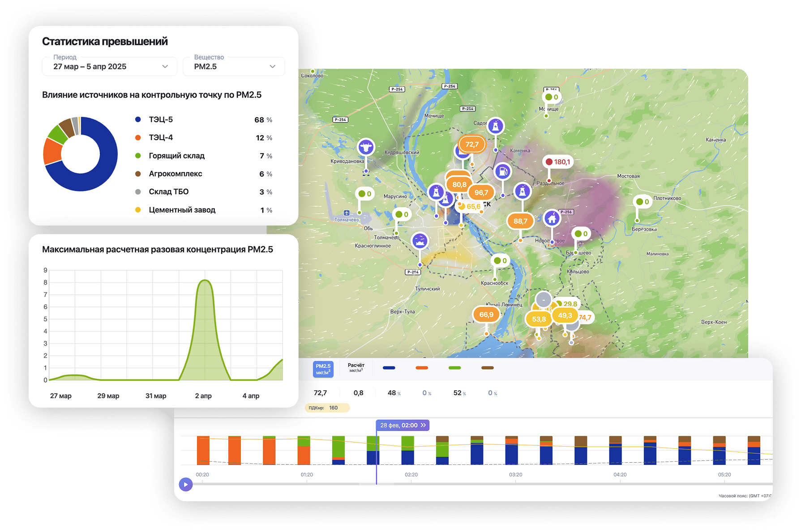
Task: Toggle Цементный завод legend entry
Action: (182, 210)
